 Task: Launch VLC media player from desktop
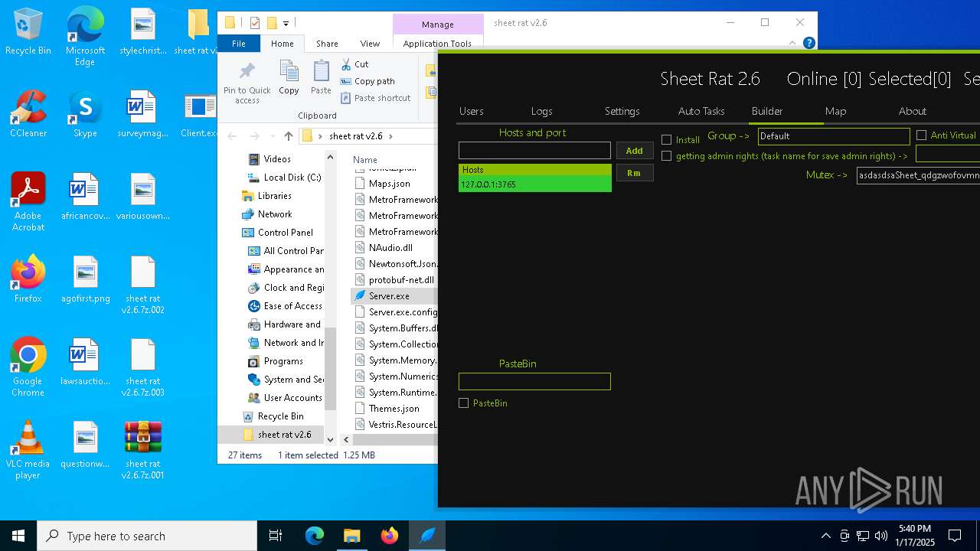coord(28,450)
